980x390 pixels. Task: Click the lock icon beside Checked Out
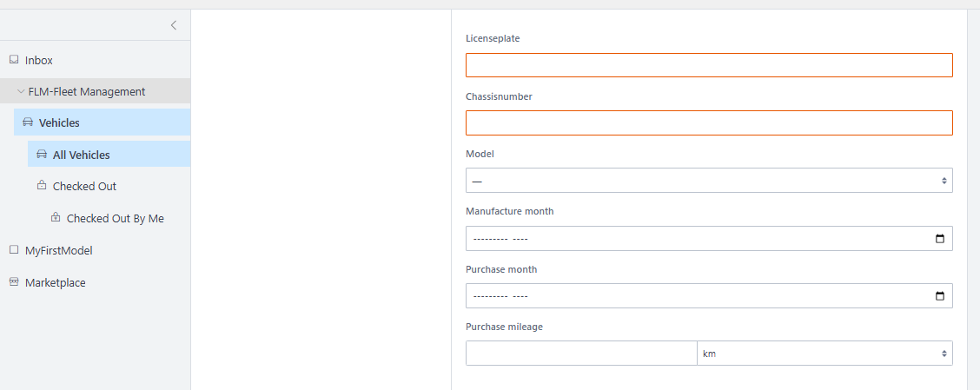[42, 186]
